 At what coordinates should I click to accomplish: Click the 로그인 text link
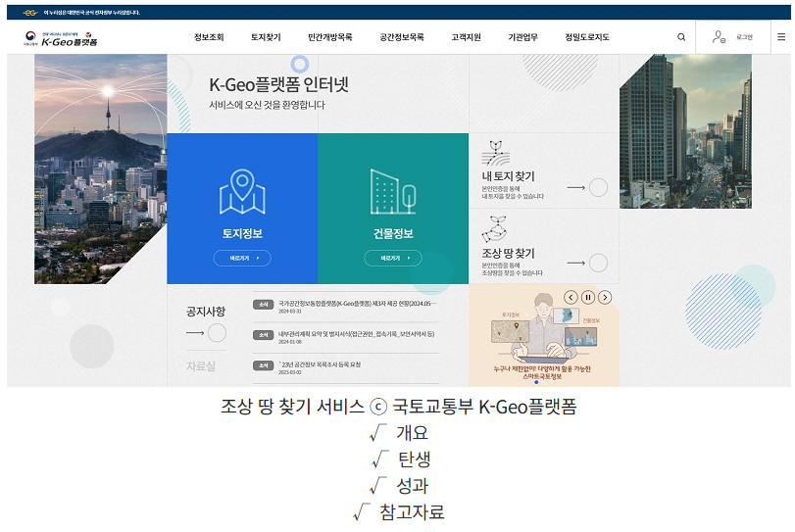[x=744, y=37]
